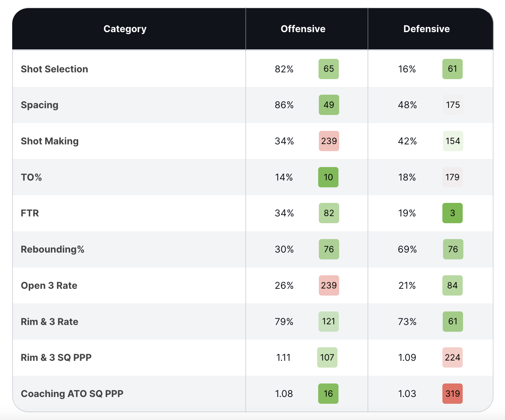
Task: Click the Open 3 Rate row label
Action: pyautogui.click(x=49, y=285)
